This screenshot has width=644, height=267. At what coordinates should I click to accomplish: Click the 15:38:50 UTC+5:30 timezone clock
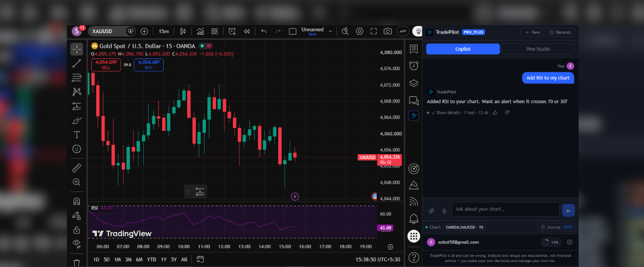[x=377, y=259]
